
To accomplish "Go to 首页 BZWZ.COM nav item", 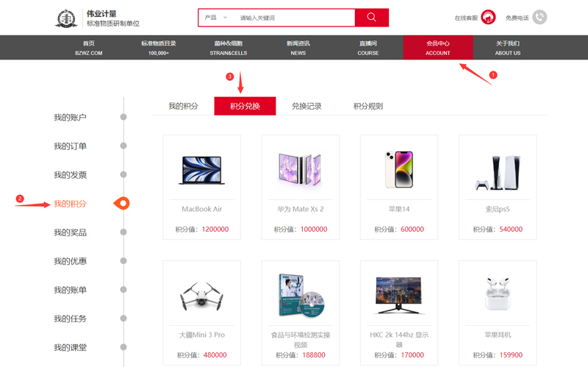I will (89, 48).
